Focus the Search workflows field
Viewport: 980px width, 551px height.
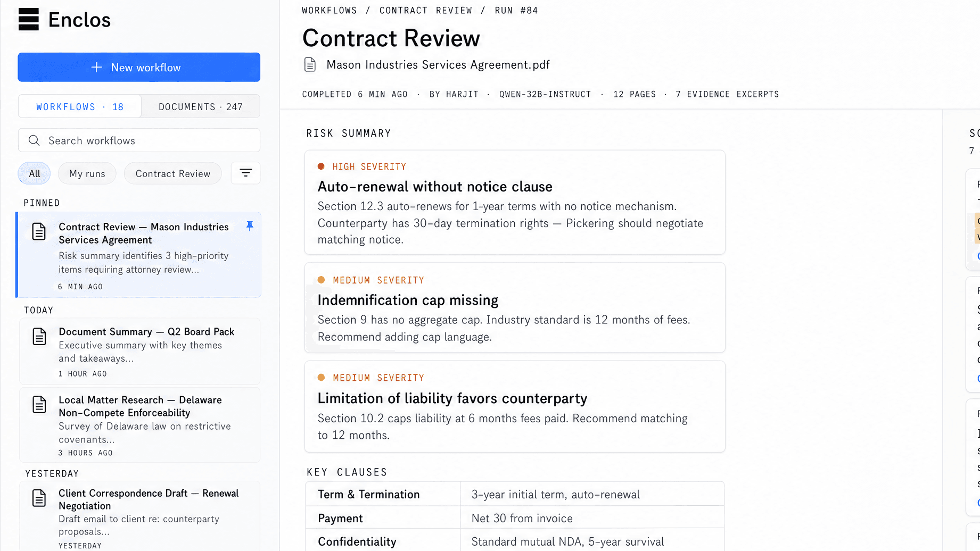[x=139, y=140]
